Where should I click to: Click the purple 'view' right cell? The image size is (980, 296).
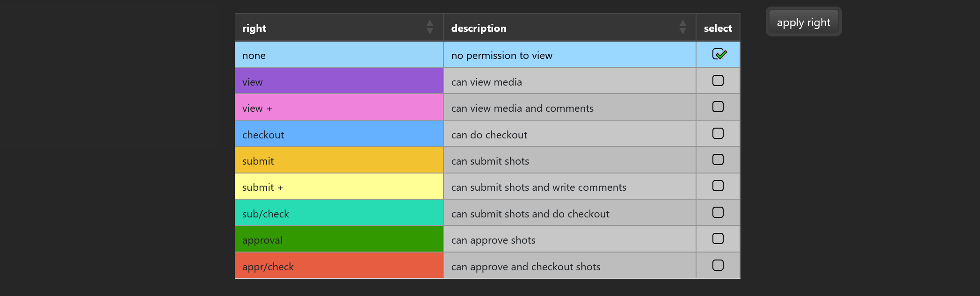point(339,81)
